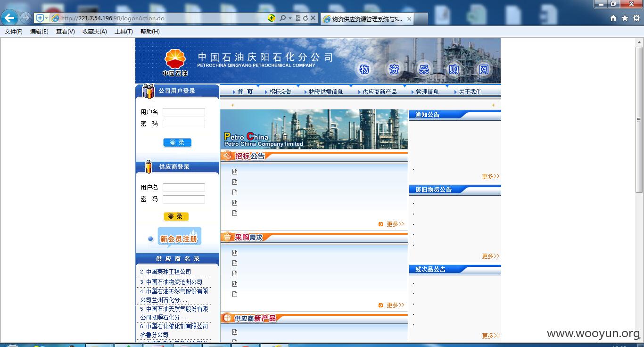This screenshot has width=644, height=347.
Task: Click the 招标公告 section header icon
Action: (228, 156)
